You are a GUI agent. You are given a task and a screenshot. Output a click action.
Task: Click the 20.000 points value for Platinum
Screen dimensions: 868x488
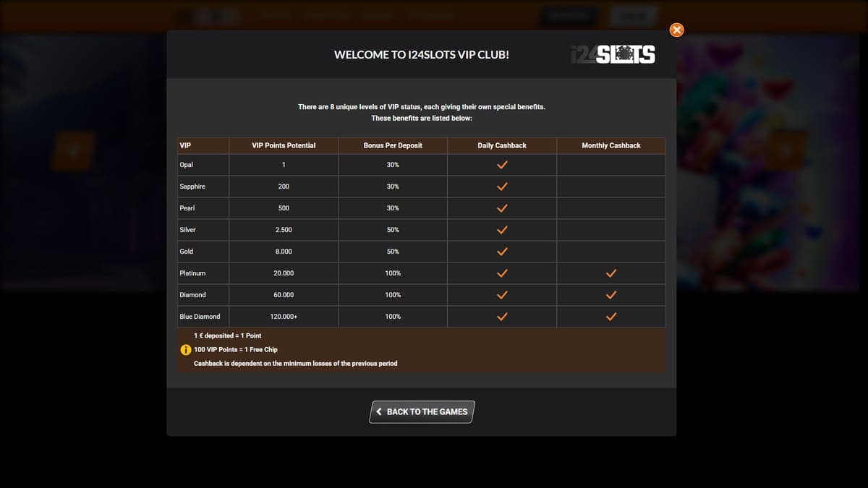point(284,273)
